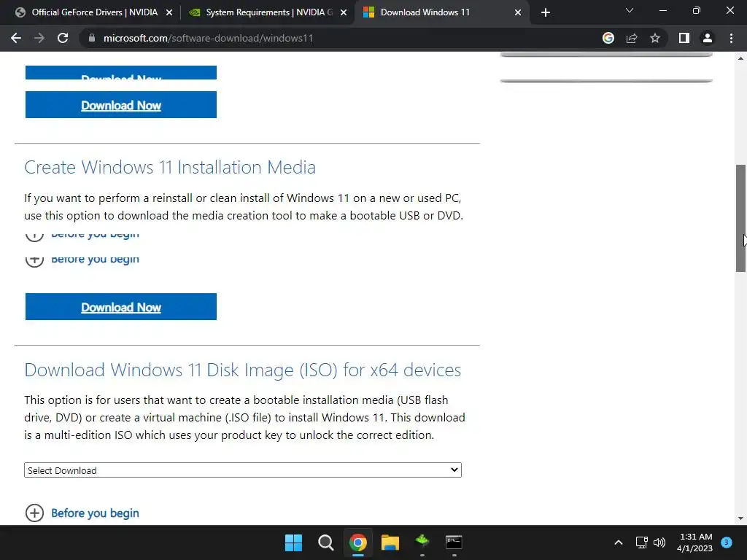Open the Select Download dropdown
The image size is (747, 560).
242,470
